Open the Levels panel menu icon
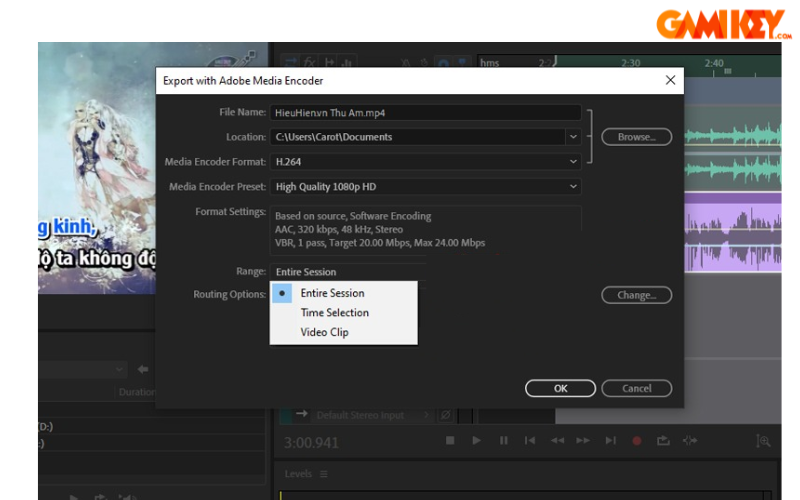 (323, 474)
